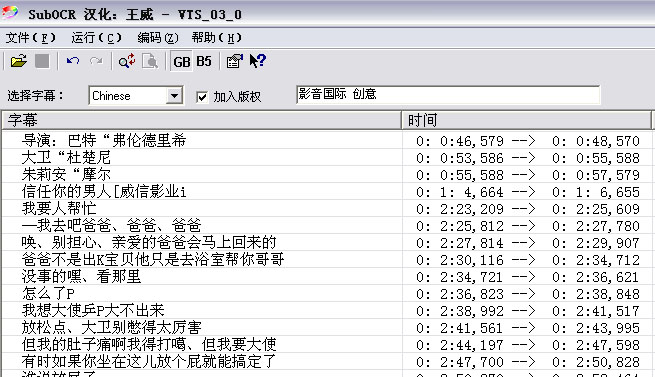Open the 运行(C) menu

coord(96,38)
